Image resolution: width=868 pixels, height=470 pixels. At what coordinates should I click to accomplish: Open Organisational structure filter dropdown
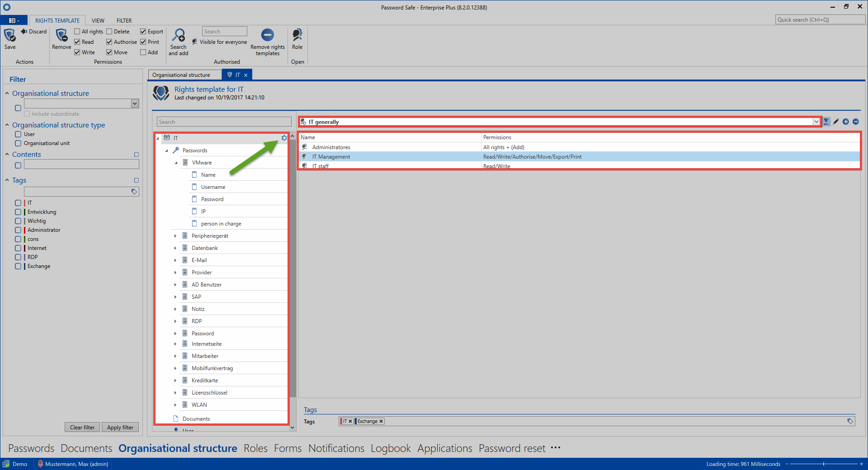click(x=135, y=103)
